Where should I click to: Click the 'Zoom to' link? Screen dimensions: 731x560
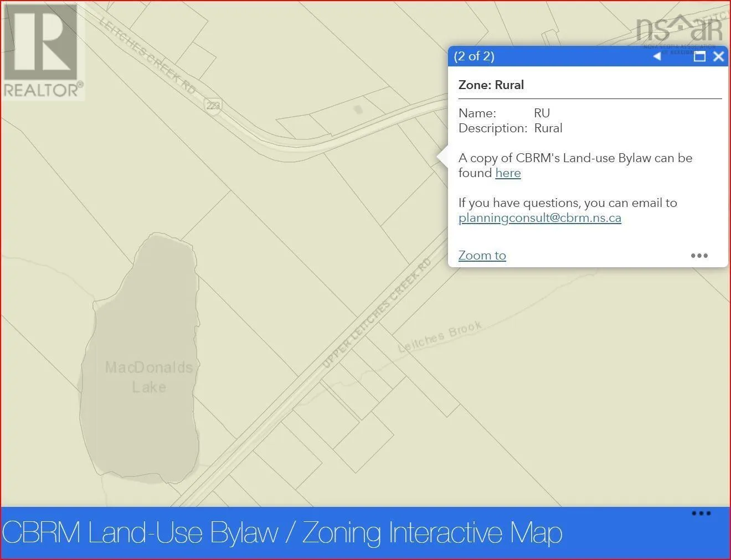pyautogui.click(x=482, y=256)
